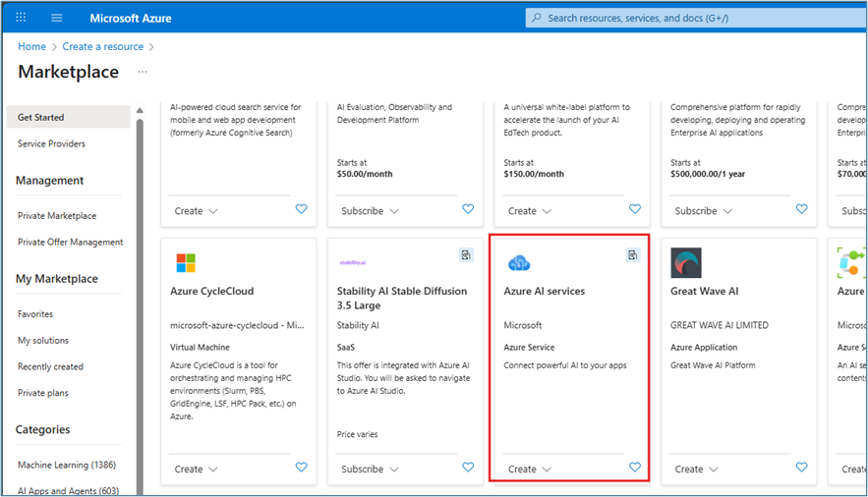
Task: Favorite the Azure AI services heart
Action: click(635, 468)
